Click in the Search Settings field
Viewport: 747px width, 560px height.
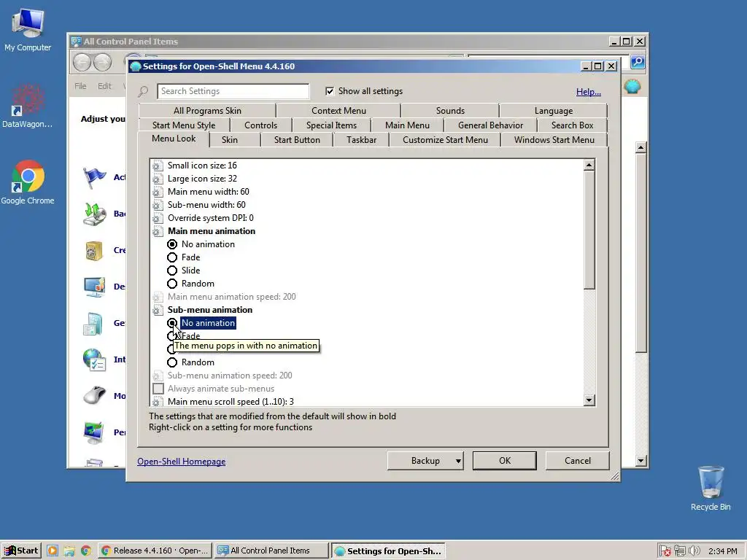point(233,91)
